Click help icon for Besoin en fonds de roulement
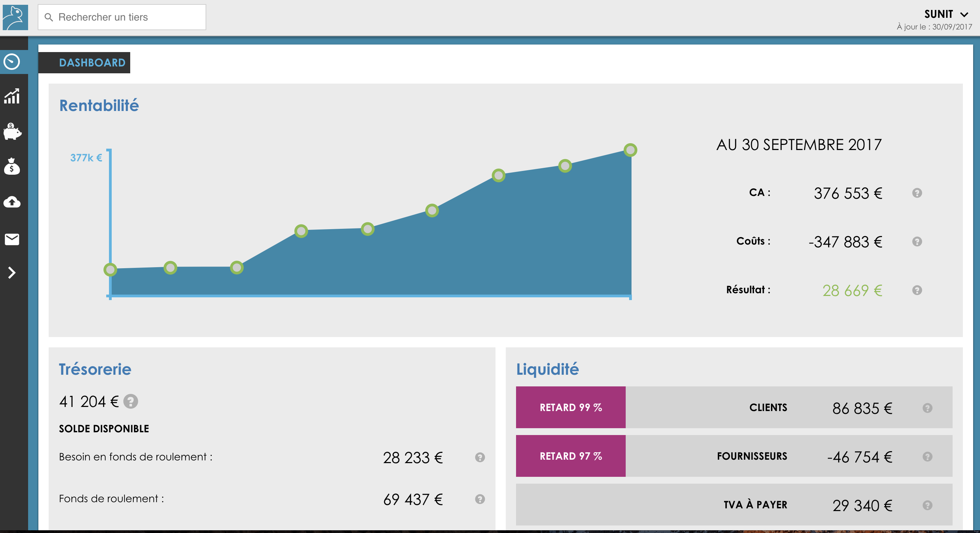The height and width of the screenshot is (533, 980). pos(480,457)
